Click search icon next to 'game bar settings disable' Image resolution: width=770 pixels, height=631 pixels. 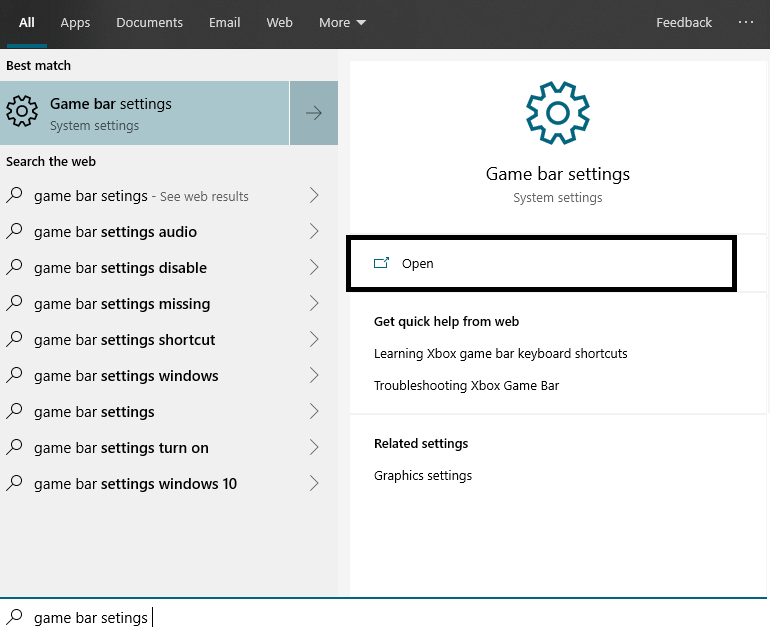[15, 267]
